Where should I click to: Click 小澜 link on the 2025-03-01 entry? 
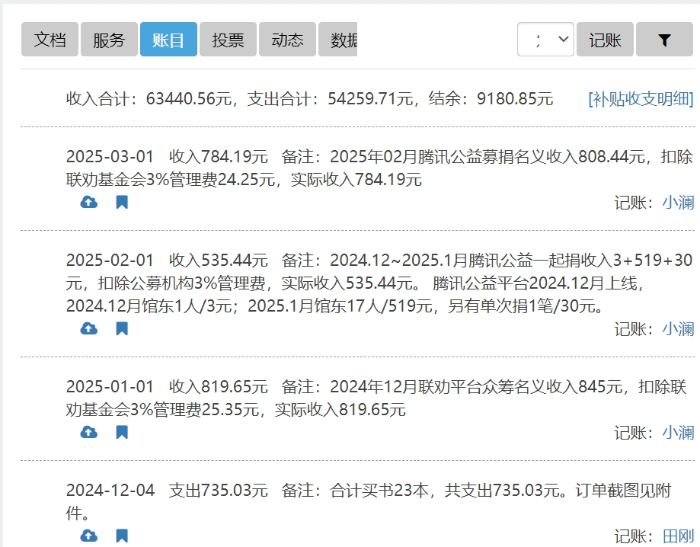point(677,202)
